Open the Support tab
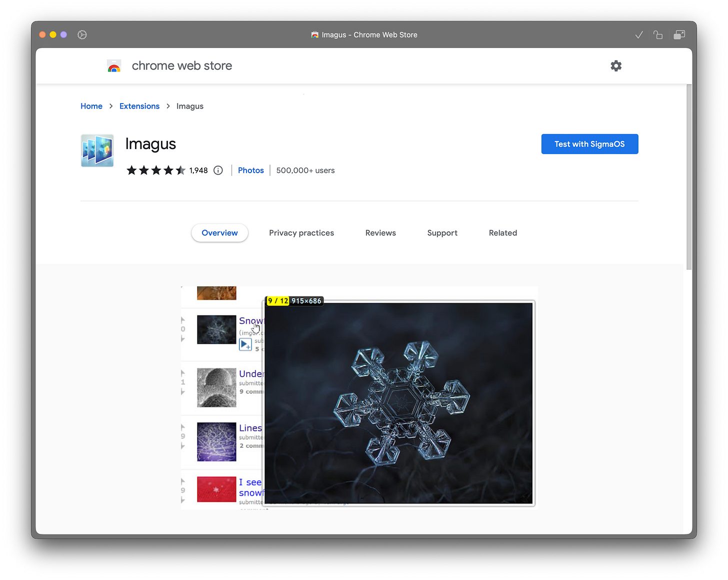 click(x=442, y=233)
